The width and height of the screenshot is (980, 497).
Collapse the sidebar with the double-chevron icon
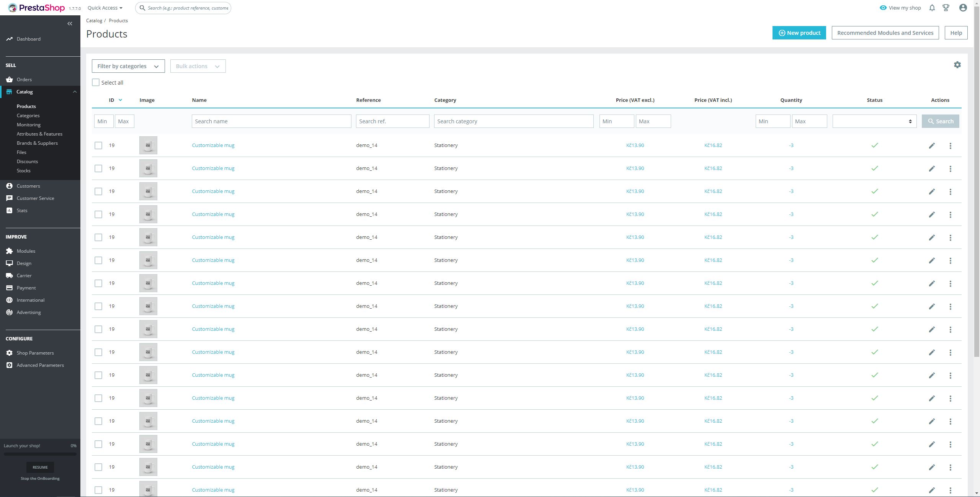70,24
